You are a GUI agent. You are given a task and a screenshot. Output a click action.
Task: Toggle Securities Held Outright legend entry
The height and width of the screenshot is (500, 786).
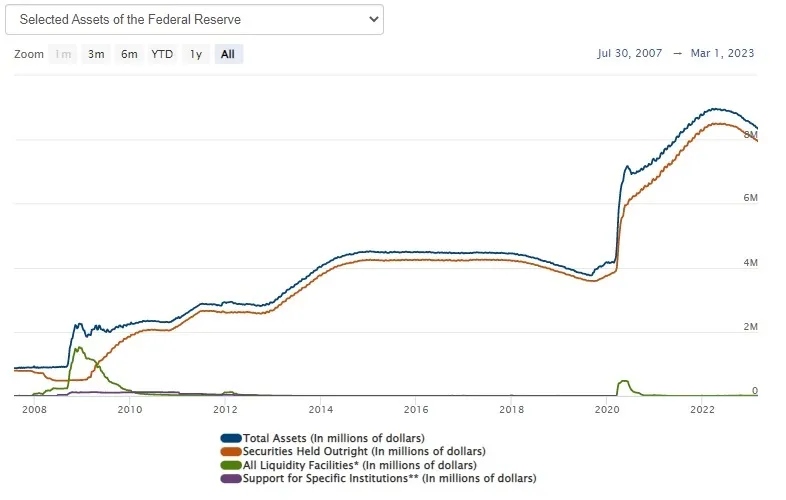pos(364,451)
